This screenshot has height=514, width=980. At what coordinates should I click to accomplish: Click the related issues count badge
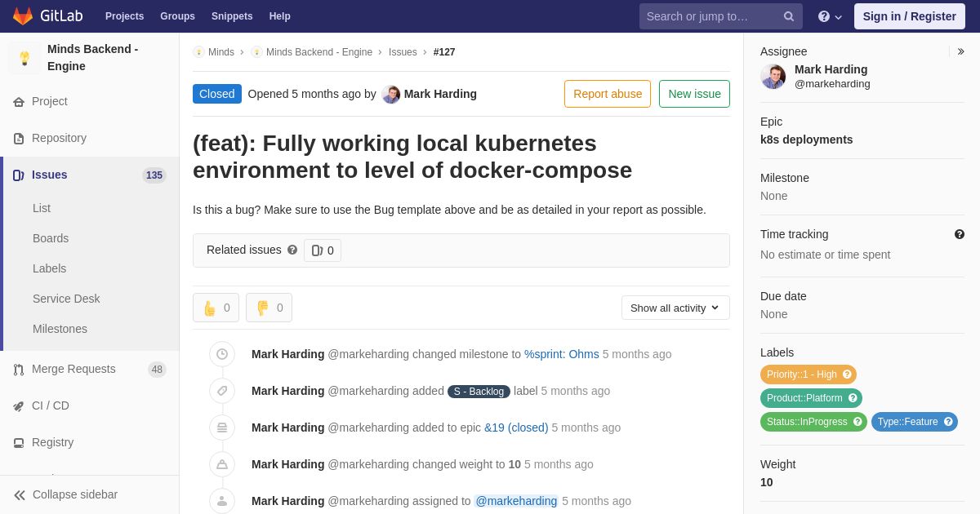[323, 250]
